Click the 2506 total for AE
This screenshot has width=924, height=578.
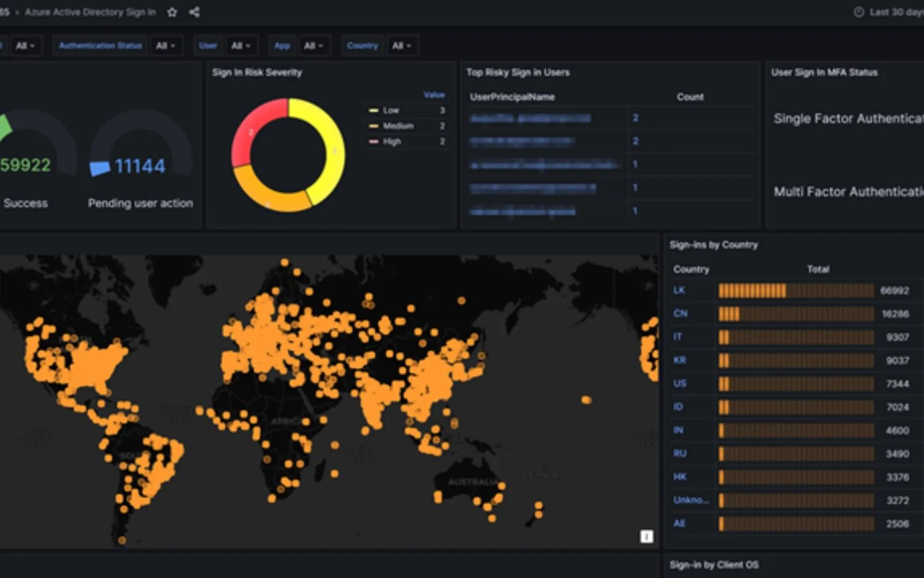click(897, 524)
